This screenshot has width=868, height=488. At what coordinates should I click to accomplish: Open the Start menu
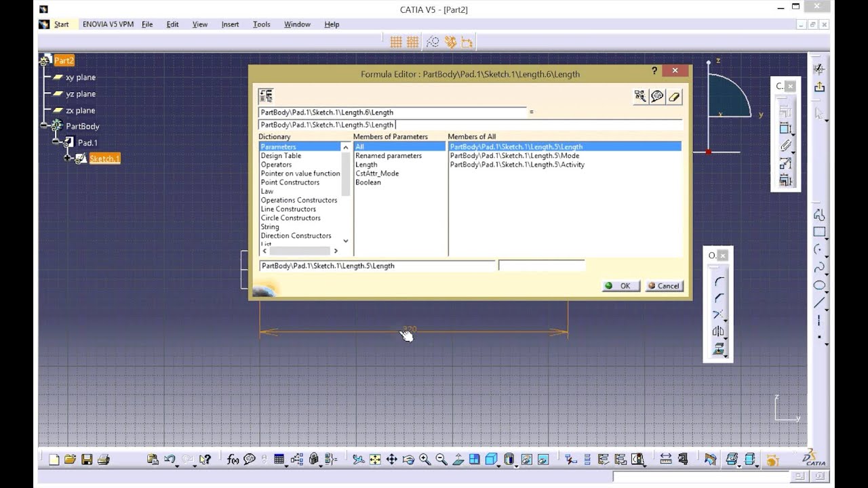61,24
